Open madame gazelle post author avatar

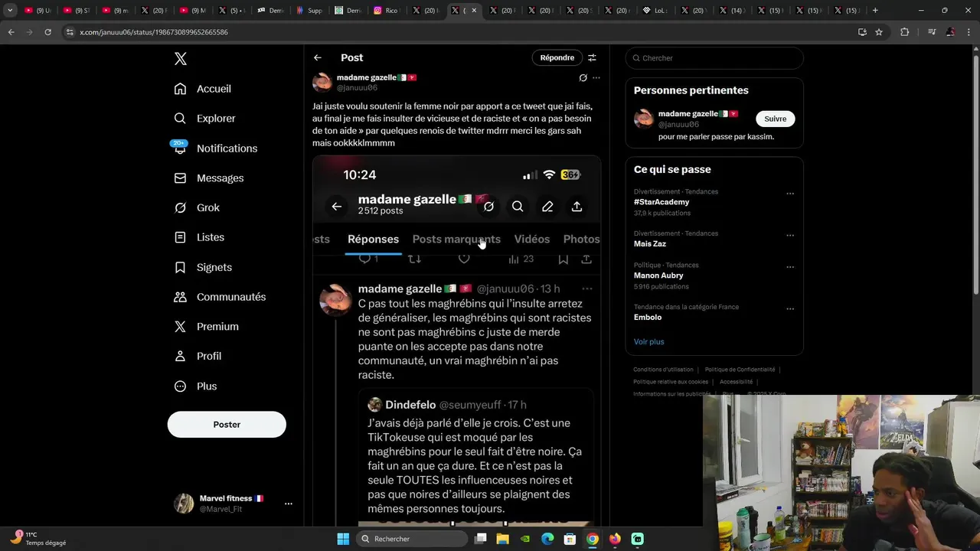pos(322,83)
